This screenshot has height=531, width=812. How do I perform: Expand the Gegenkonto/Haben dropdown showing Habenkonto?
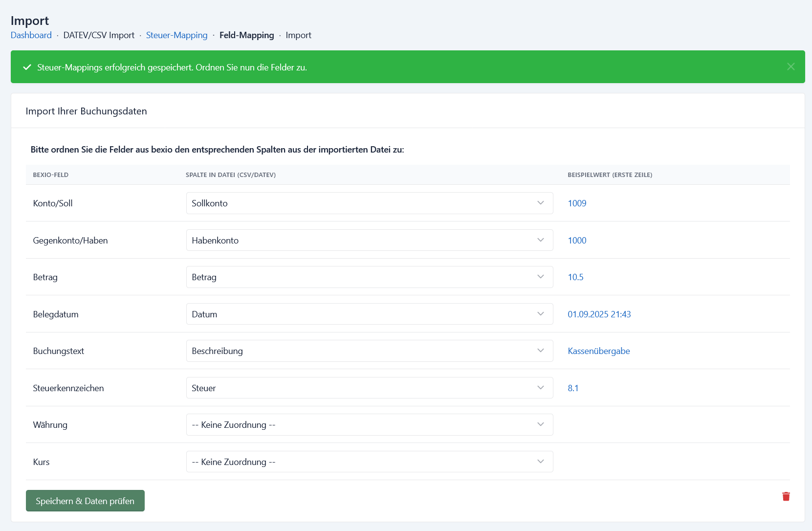coord(369,240)
